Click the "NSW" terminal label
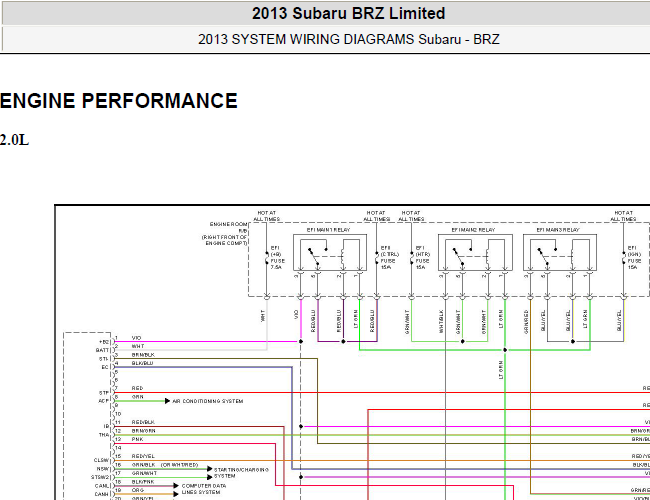This screenshot has height=500, width=650. pos(103,469)
